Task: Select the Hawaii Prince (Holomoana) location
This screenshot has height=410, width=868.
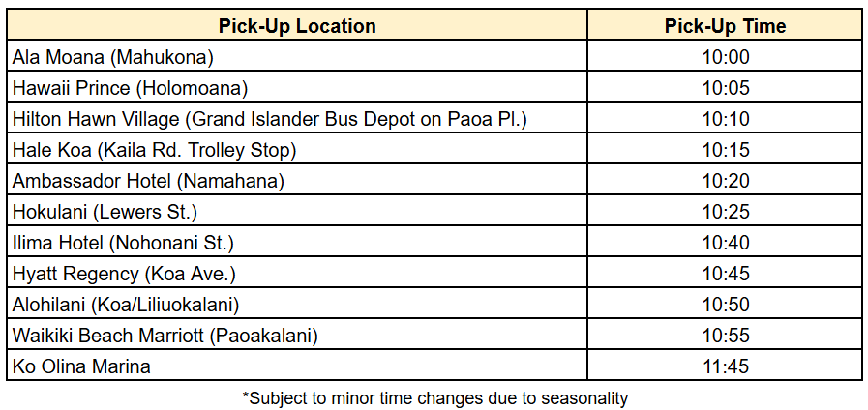Action: 131,88
